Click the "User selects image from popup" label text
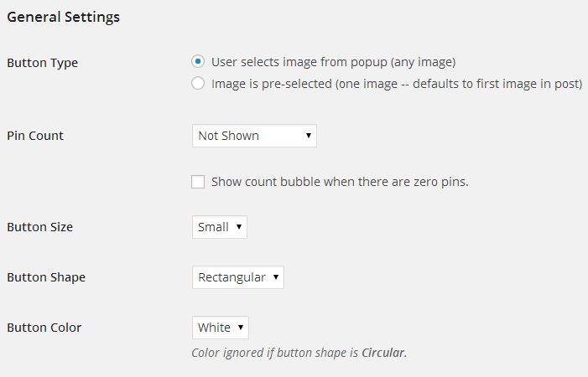 (x=333, y=61)
